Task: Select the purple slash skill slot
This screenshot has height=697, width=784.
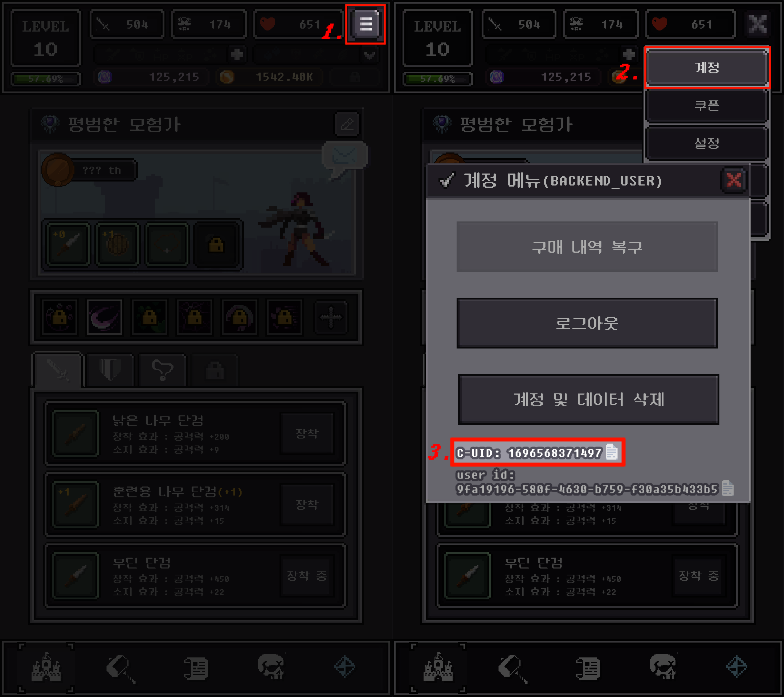Action: [104, 317]
